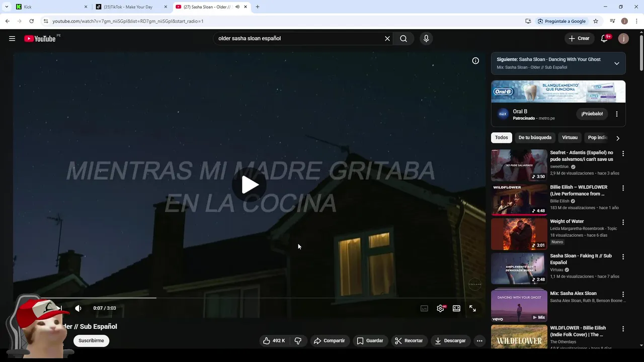644x362 pixels.
Task: Seek on the video progress bar
Action: coord(249,298)
